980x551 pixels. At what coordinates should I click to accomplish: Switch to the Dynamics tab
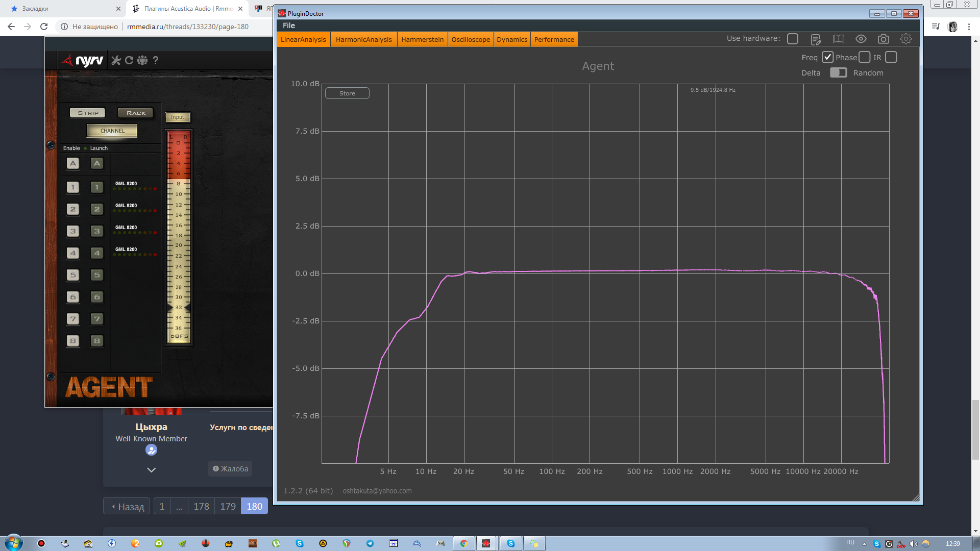pyautogui.click(x=512, y=40)
